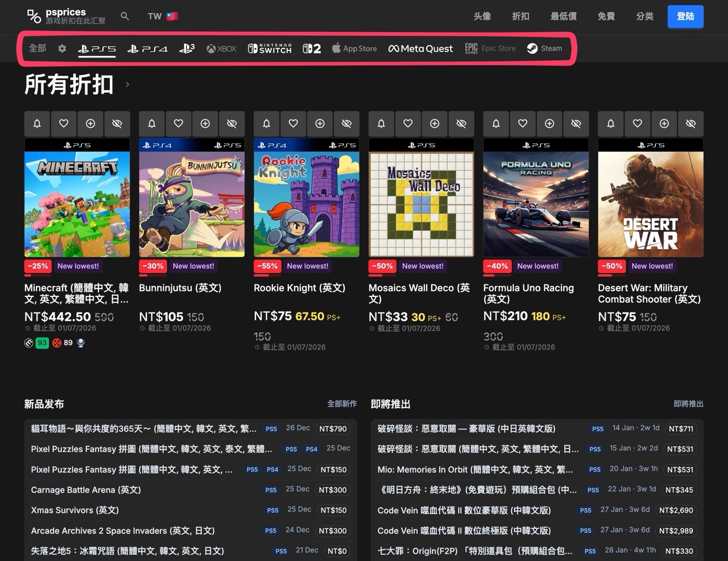Expand the 所有折扣 chevron arrow
This screenshot has height=561, width=728.
(127, 85)
